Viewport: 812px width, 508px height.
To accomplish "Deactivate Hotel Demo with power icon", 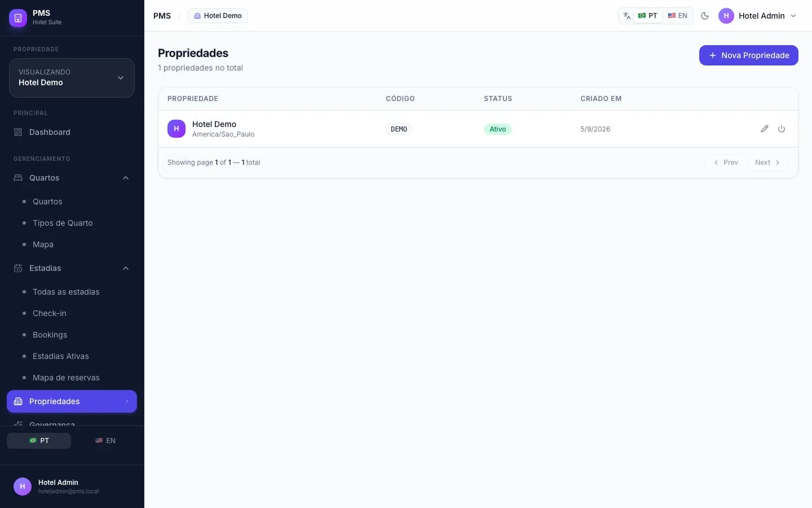I will [x=782, y=129].
